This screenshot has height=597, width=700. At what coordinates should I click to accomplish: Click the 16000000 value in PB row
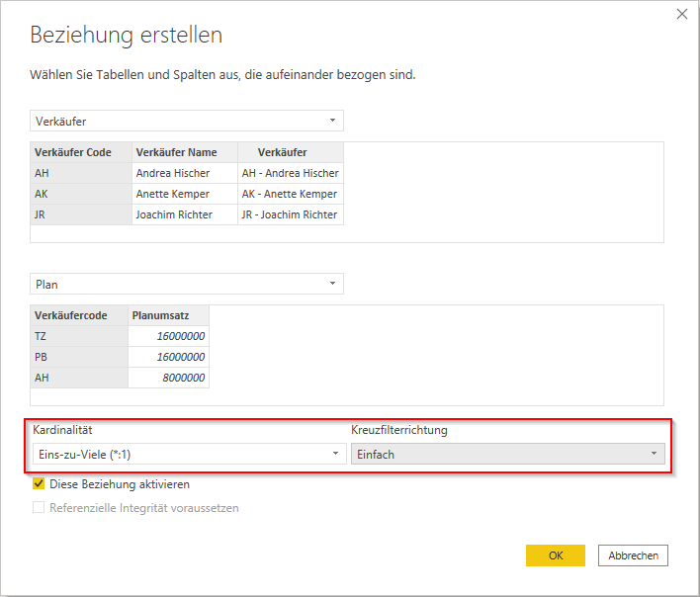tap(168, 357)
